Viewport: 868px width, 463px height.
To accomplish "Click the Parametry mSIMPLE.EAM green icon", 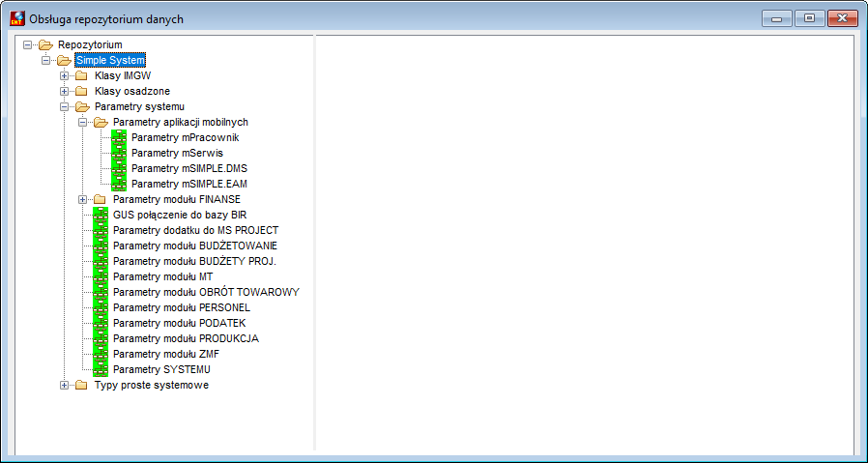I will point(119,184).
